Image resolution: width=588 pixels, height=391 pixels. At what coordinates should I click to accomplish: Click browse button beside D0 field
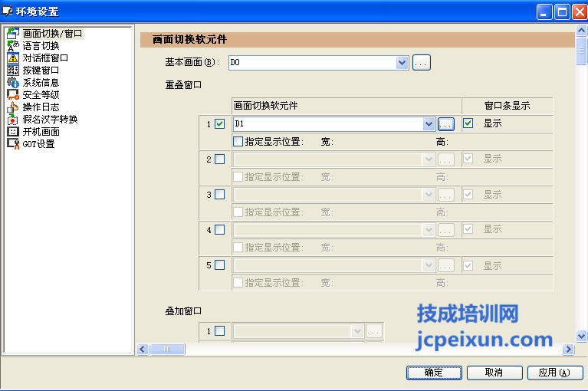pos(422,63)
